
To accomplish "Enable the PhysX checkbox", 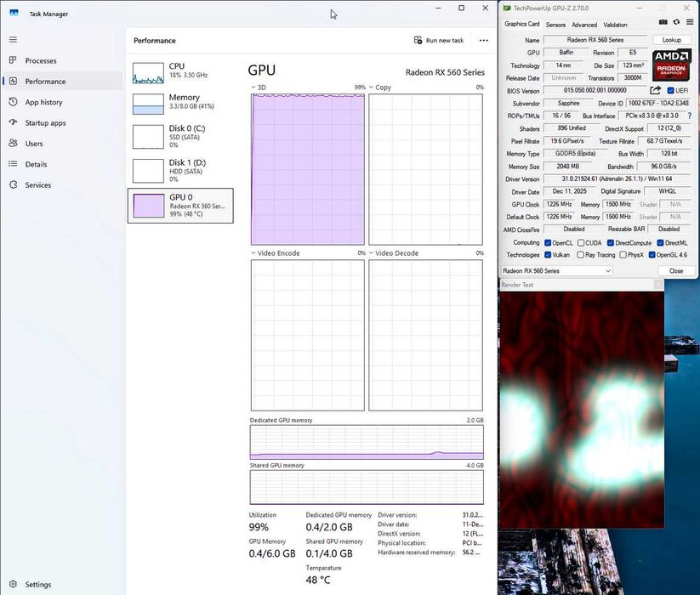I will coord(623,255).
